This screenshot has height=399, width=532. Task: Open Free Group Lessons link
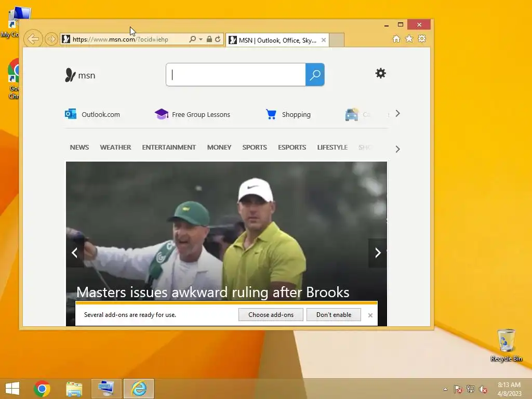pos(201,115)
